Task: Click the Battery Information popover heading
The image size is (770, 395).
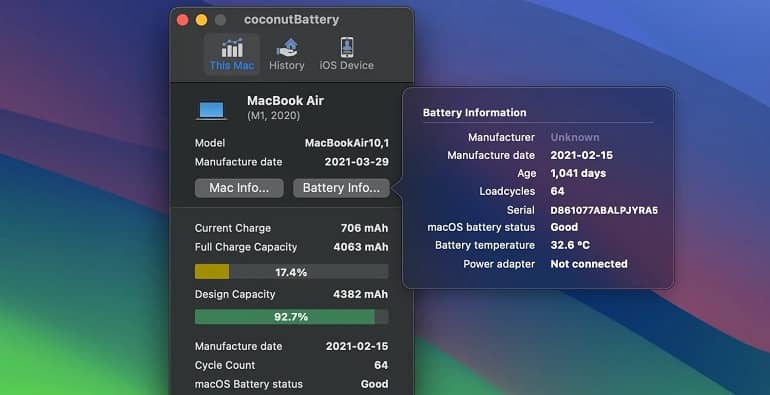Action: point(474,113)
